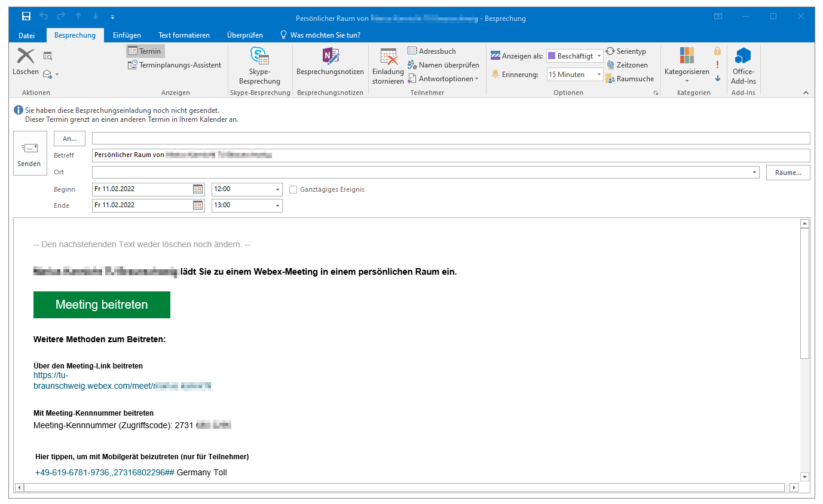Open Optionen group dialog launcher
The height and width of the screenshot is (504, 823).
[656, 93]
